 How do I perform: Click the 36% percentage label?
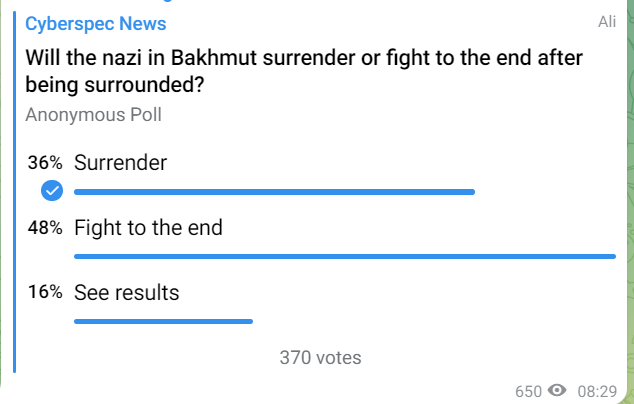pos(46,163)
